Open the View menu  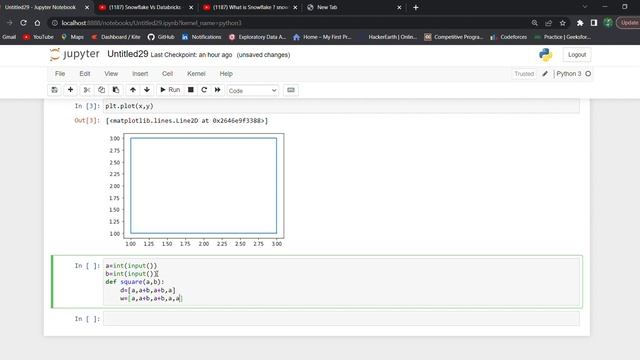(111, 74)
